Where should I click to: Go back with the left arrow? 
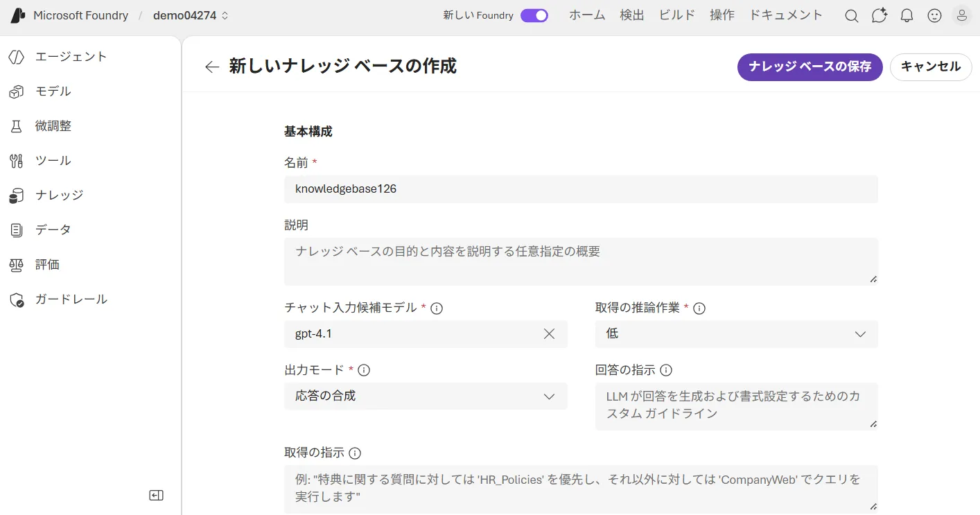pyautogui.click(x=212, y=67)
